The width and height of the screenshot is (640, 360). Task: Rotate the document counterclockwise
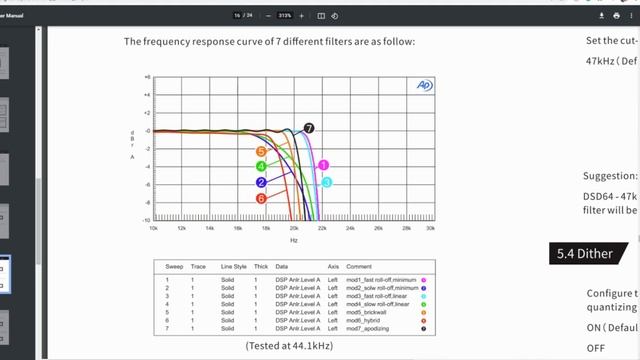click(335, 16)
